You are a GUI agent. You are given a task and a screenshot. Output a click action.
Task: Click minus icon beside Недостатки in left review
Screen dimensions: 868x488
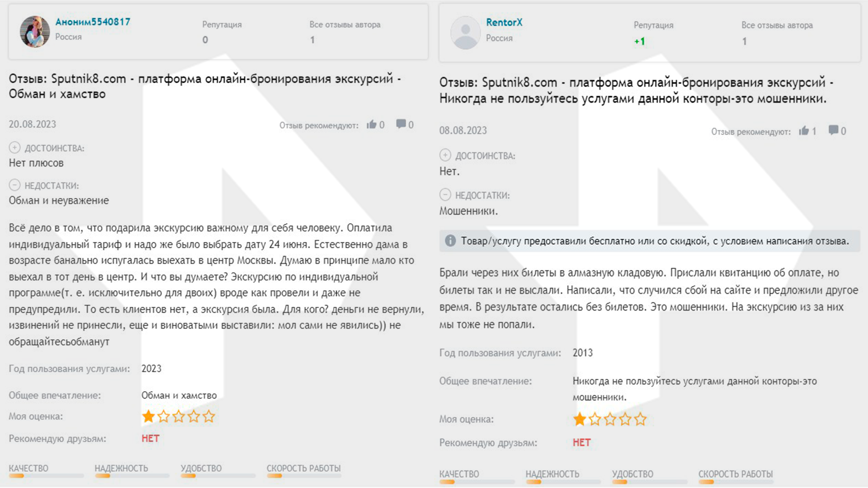15,185
